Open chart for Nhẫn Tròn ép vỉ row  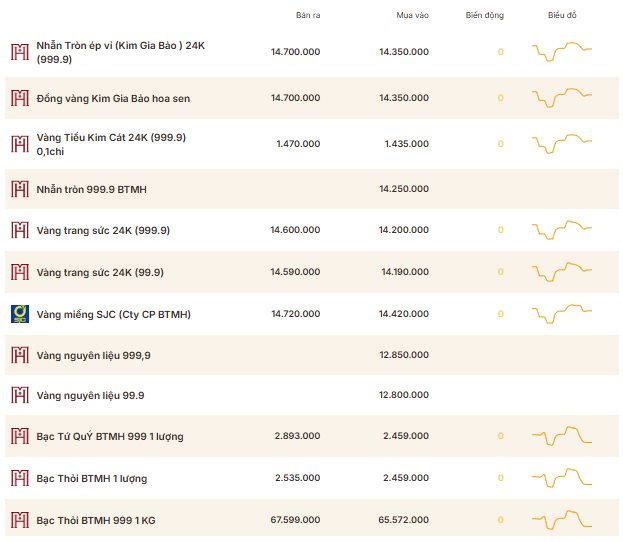coord(562,52)
